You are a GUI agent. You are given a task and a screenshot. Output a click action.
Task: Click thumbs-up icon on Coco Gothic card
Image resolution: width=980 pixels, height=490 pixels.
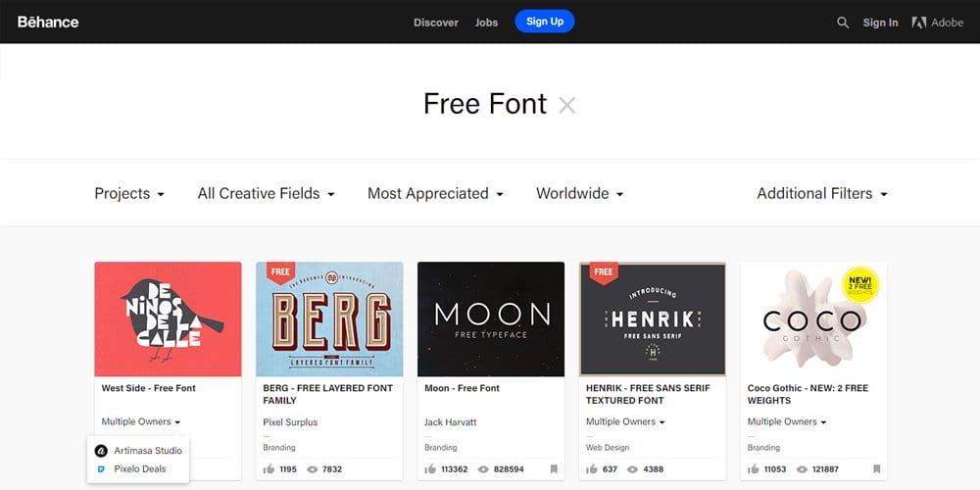click(x=753, y=468)
